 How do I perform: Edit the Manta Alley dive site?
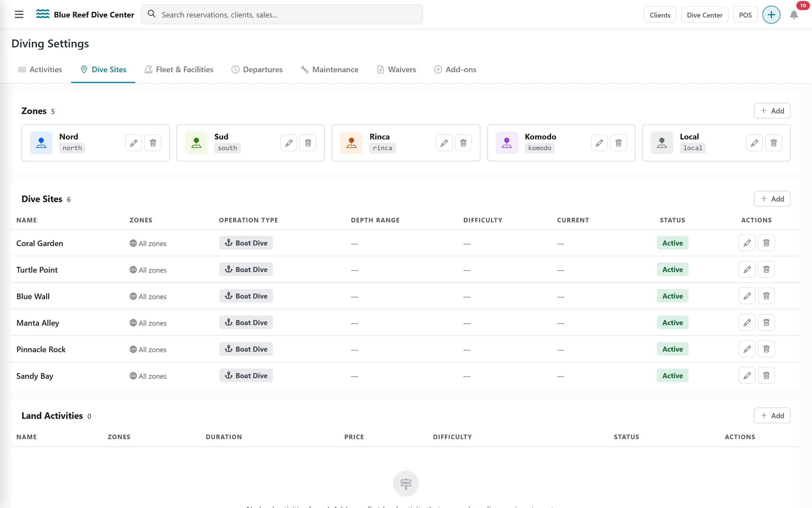pos(747,323)
